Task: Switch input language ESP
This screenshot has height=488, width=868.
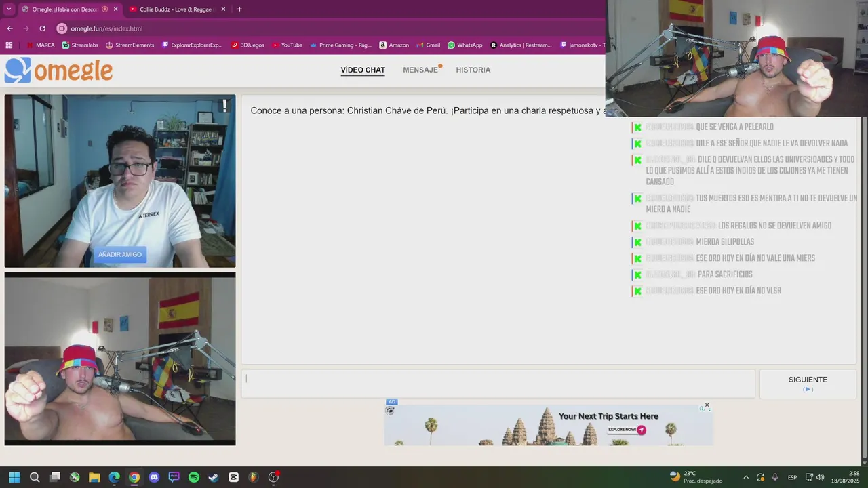Action: coord(792,477)
